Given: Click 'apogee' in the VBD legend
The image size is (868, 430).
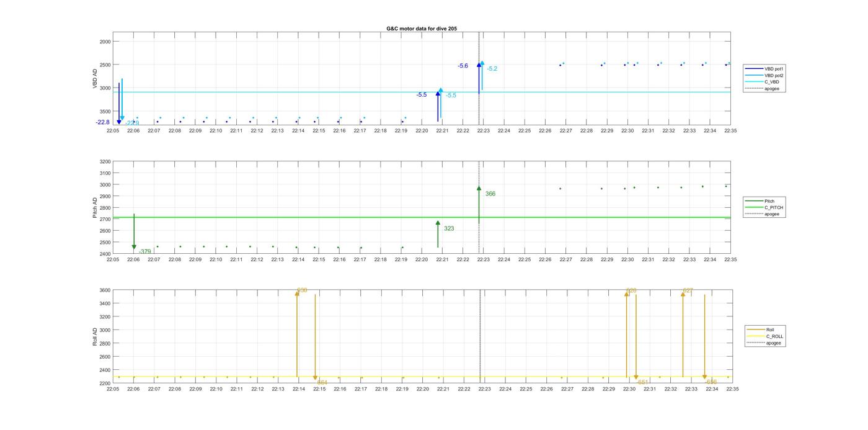Looking at the screenshot, I should 772,88.
